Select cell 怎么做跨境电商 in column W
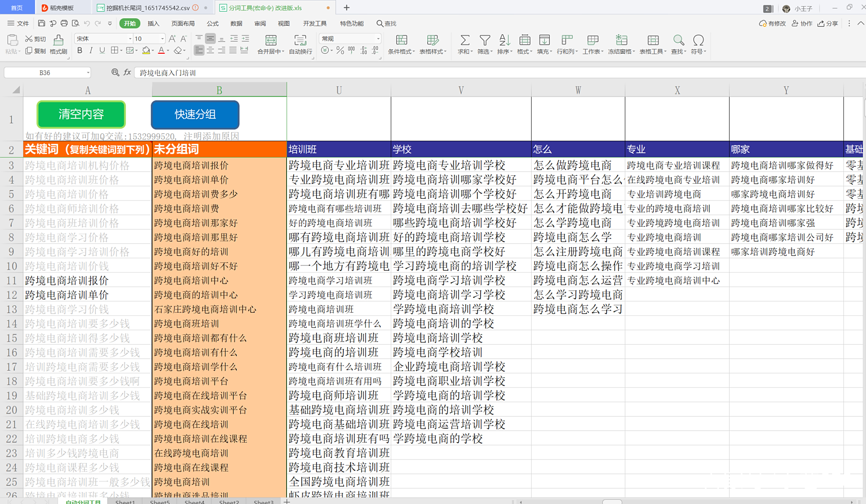The width and height of the screenshot is (866, 504). tap(578, 165)
